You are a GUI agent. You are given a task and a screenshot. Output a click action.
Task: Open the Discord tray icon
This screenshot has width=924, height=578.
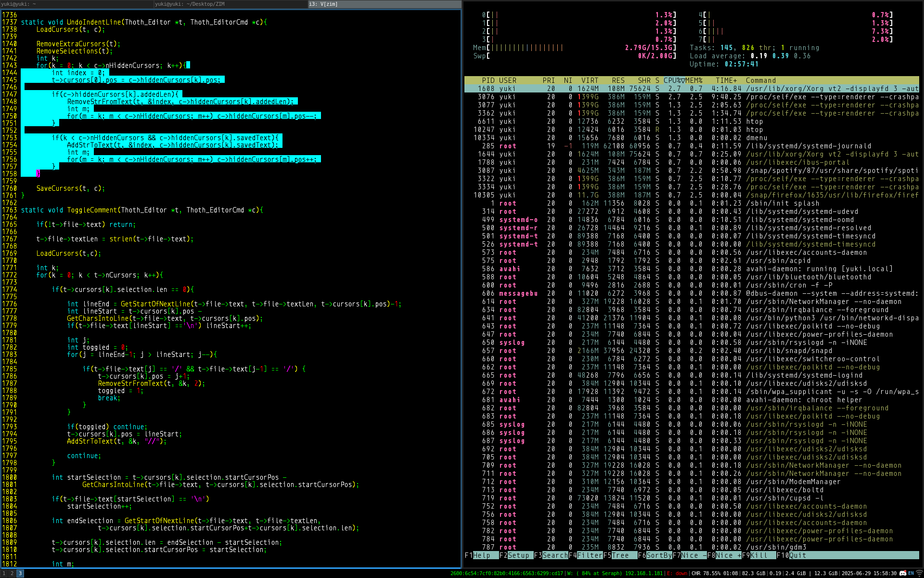point(903,573)
